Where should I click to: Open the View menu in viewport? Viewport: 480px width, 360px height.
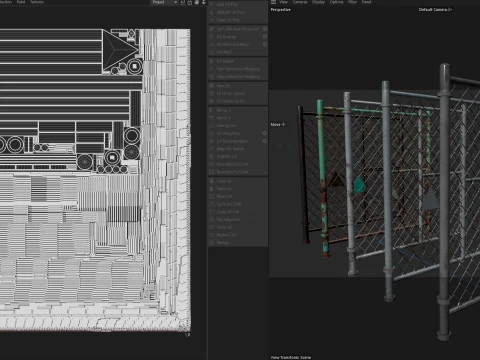[x=283, y=2]
